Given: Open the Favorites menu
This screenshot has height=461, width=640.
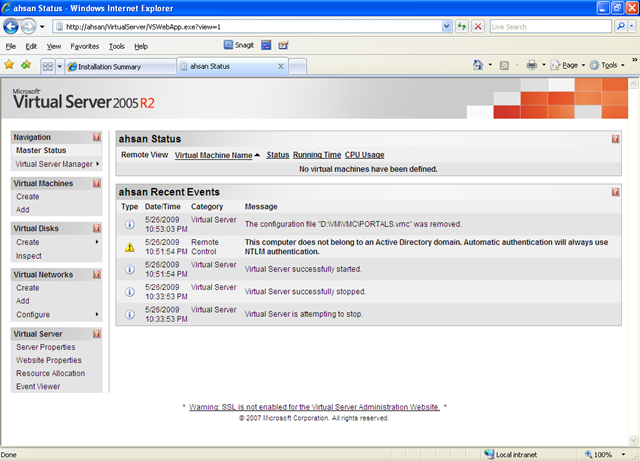Looking at the screenshot, I should point(84,46).
